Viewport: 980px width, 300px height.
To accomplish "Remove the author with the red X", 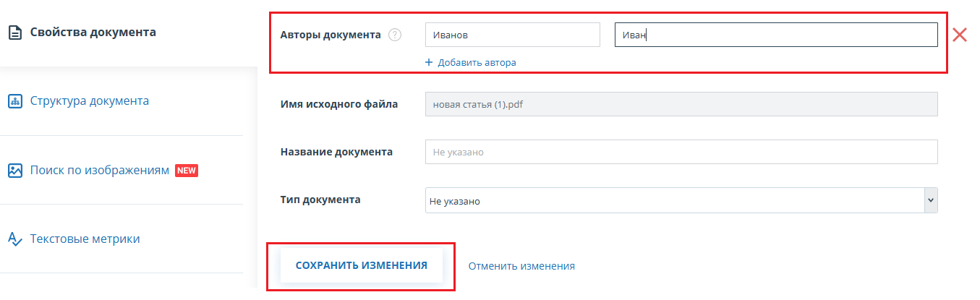I will pyautogui.click(x=960, y=35).
